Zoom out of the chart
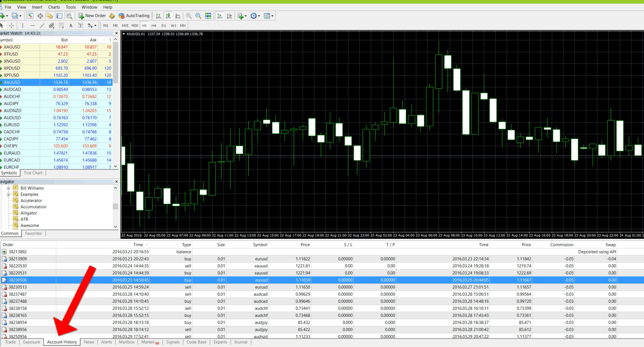The width and height of the screenshot is (644, 347). coord(198,16)
